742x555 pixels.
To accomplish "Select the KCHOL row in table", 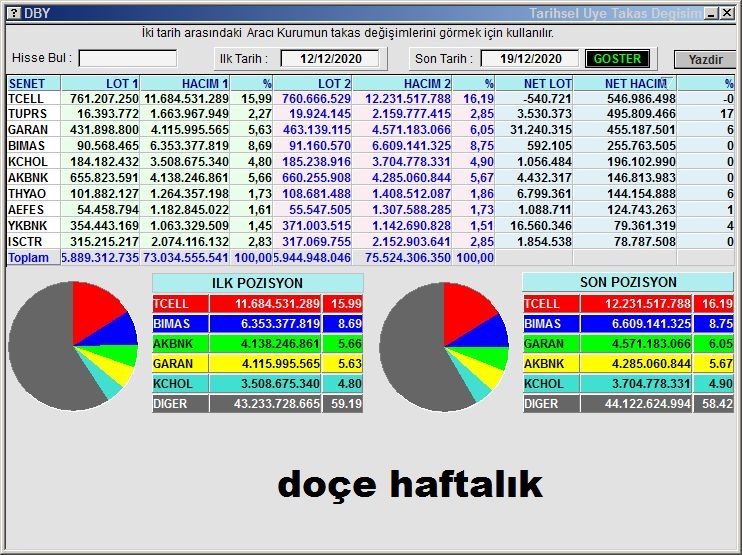I will tap(371, 162).
